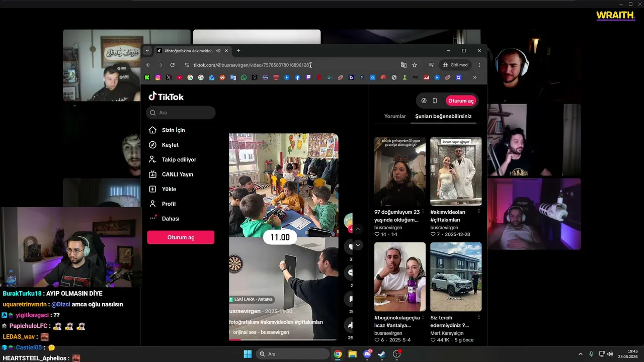Show more bookmarks with the double chevron

[x=474, y=77]
